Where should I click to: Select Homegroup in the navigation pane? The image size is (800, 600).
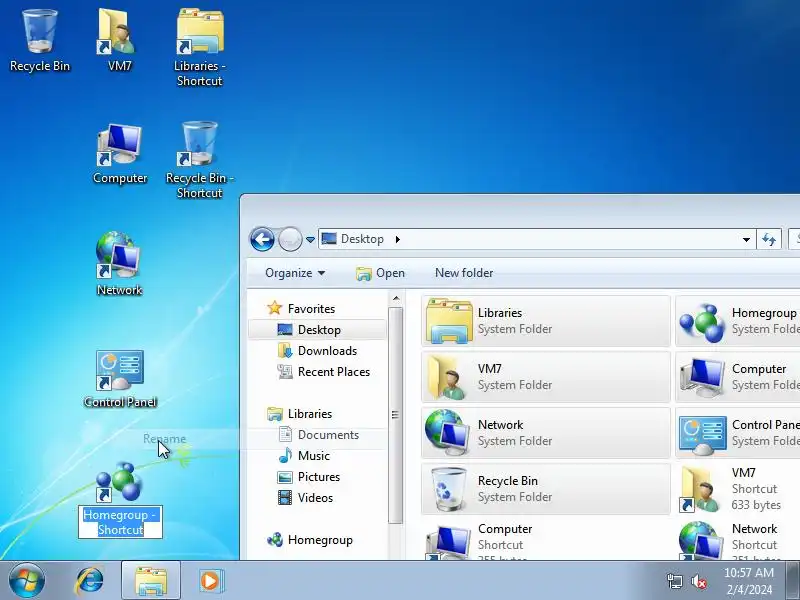(310, 540)
